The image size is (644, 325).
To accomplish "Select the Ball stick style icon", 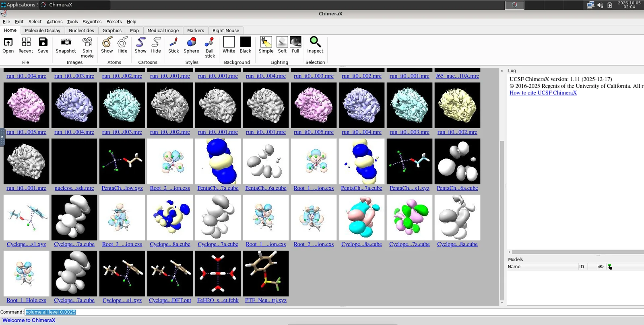I will (x=209, y=47).
